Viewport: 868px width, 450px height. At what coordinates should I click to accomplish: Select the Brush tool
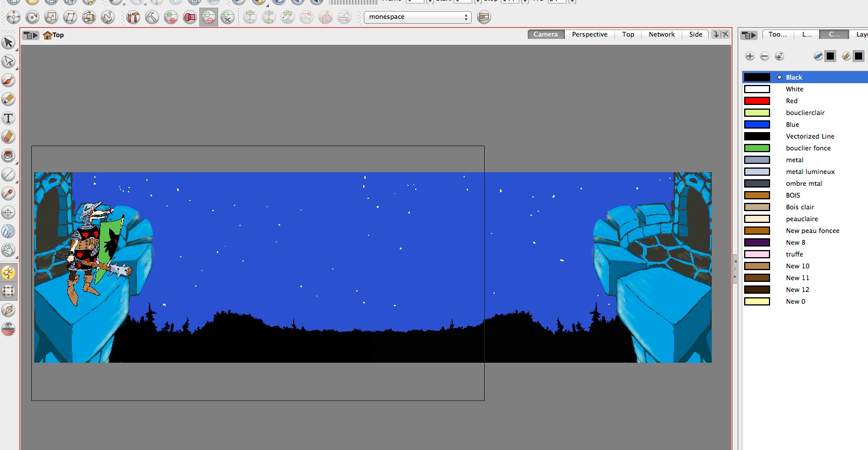(8, 80)
